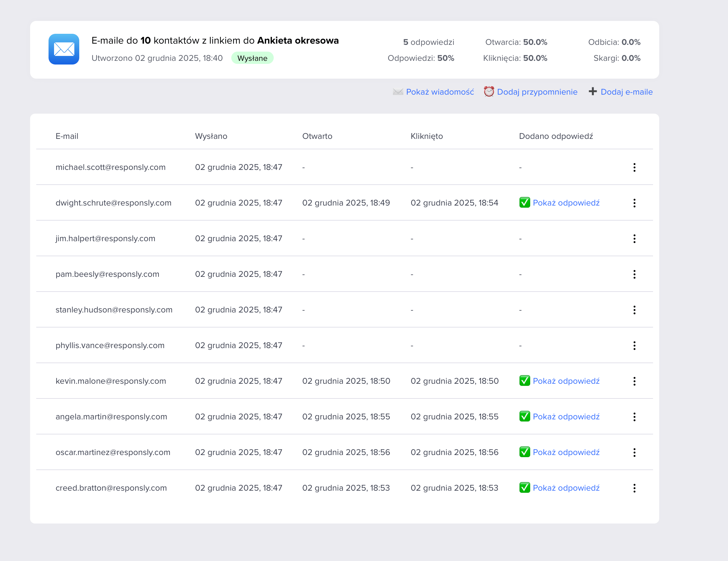Viewport: 728px width, 561px height.
Task: Click the plus icon for Dodaj e-maile
Action: click(x=593, y=91)
